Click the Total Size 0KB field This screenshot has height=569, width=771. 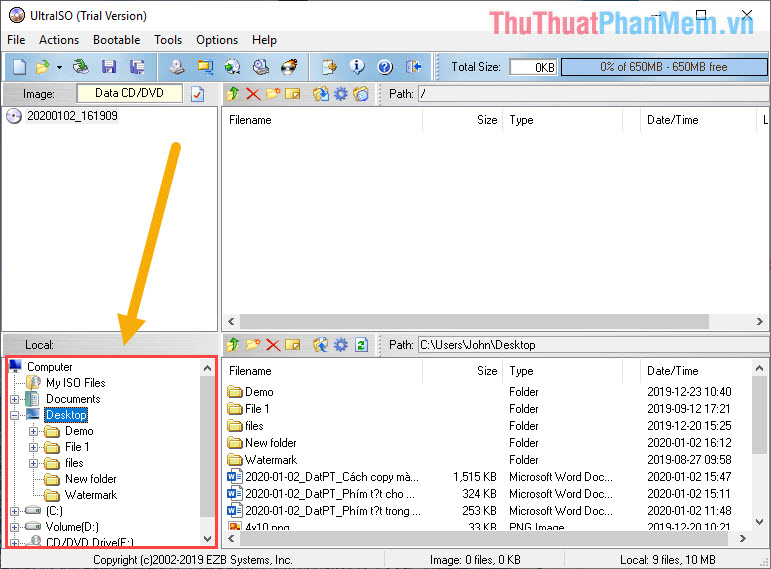coord(533,67)
